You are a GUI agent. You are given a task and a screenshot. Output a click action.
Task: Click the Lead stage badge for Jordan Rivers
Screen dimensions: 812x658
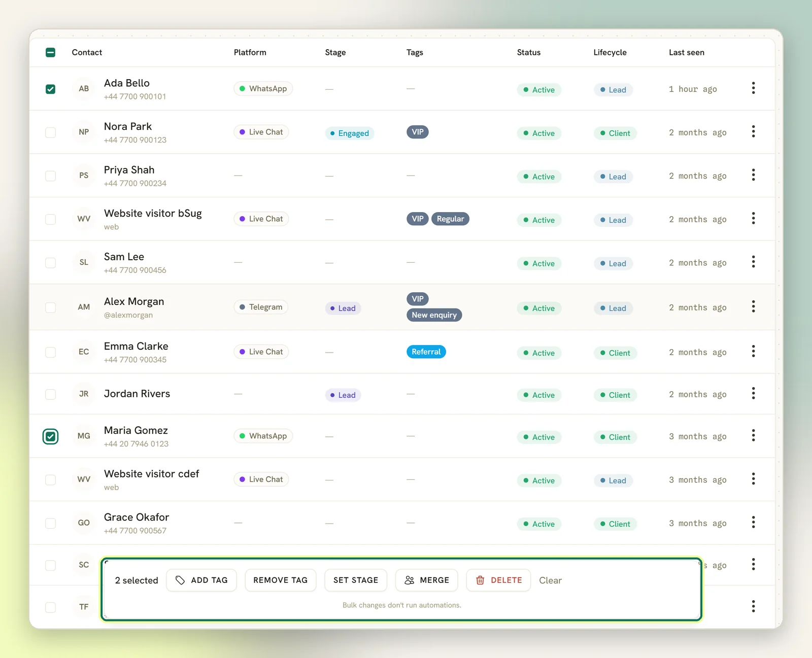(x=343, y=395)
